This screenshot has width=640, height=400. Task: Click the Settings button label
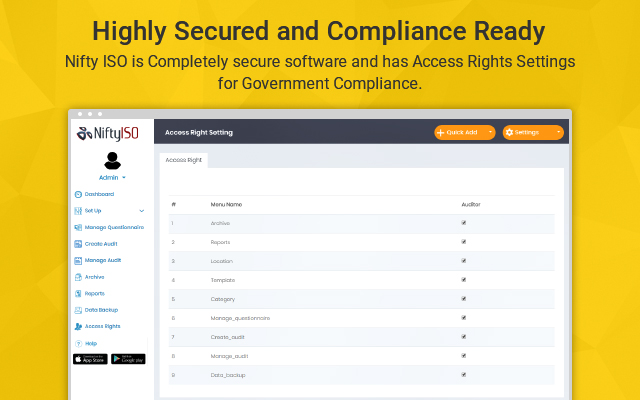click(x=527, y=132)
